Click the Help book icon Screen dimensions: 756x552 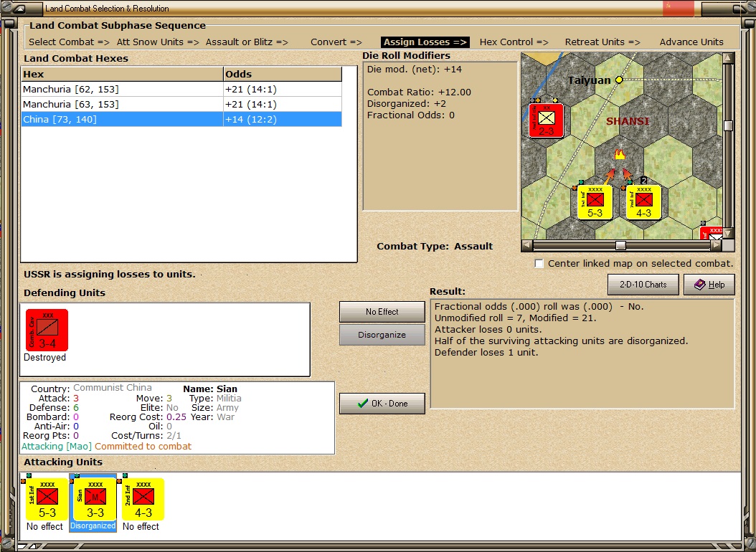pos(699,285)
